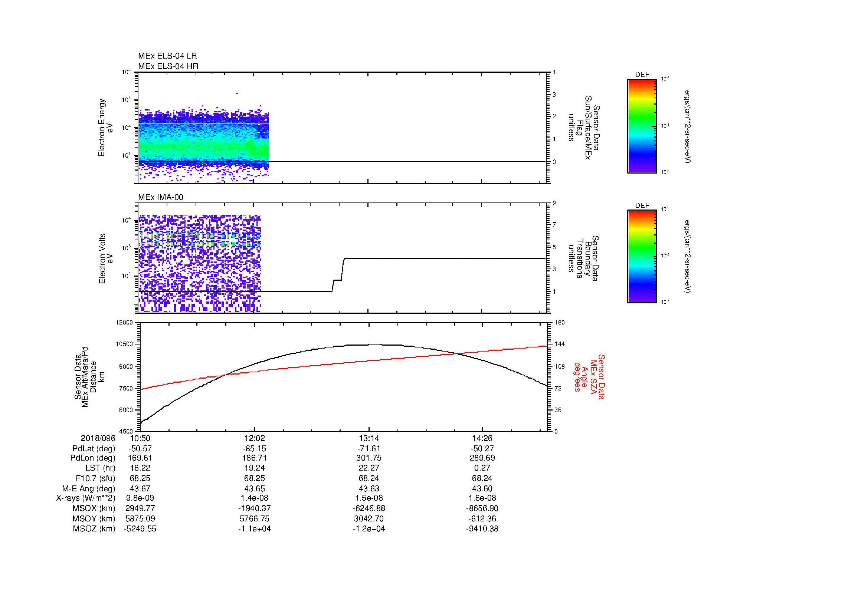
Task: Click X-rays value 9.8e-09
Action: click(x=140, y=498)
